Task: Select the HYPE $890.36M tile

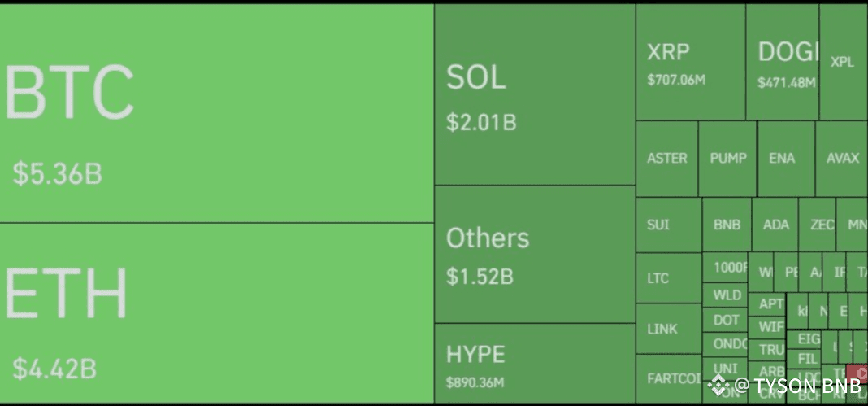Action: pyautogui.click(x=534, y=363)
